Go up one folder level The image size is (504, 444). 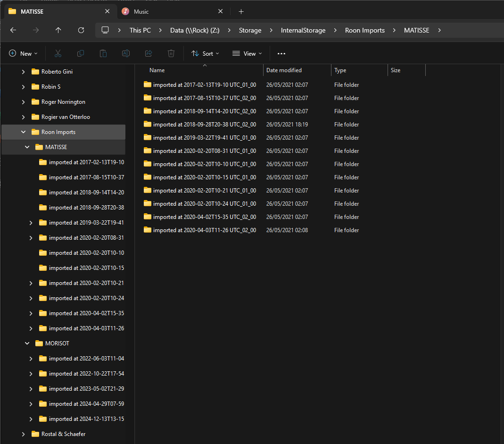tap(58, 30)
